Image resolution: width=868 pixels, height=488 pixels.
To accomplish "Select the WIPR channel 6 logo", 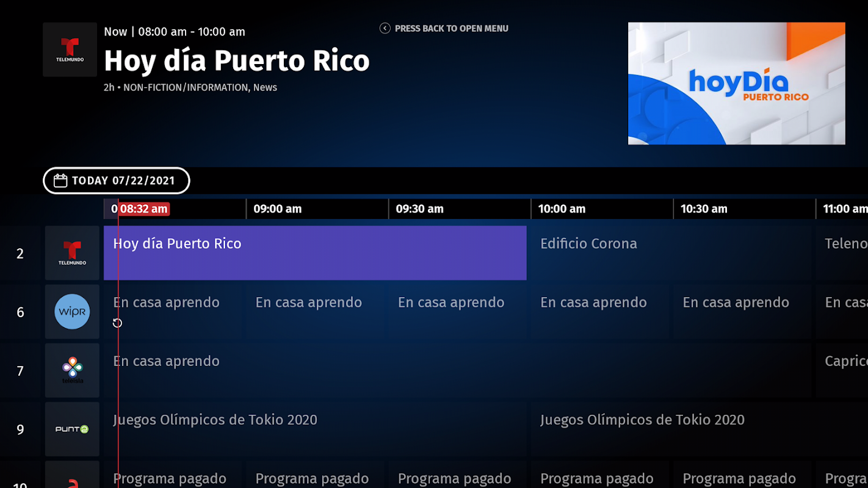I will pyautogui.click(x=72, y=312).
